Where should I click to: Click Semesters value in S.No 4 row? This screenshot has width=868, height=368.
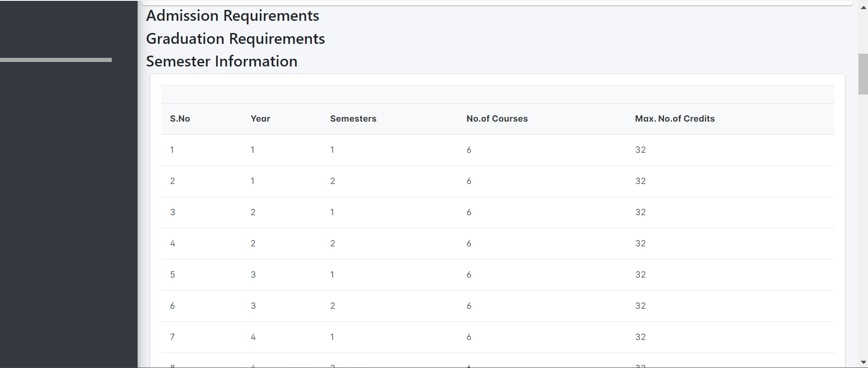(333, 243)
